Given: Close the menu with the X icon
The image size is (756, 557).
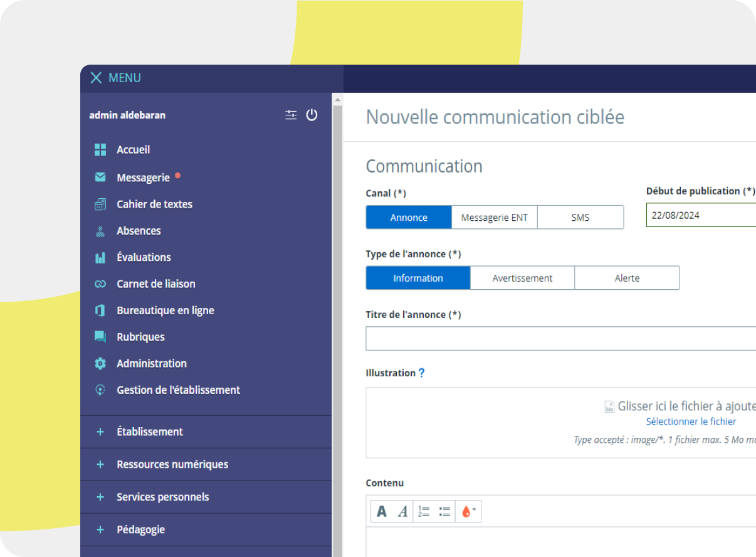Looking at the screenshot, I should pos(96,78).
